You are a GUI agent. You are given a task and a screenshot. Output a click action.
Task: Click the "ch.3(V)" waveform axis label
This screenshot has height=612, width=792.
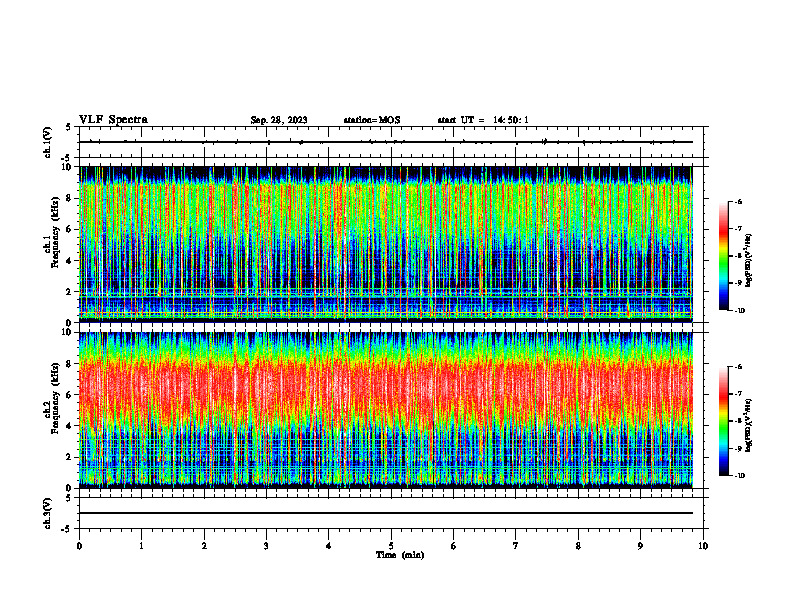click(x=47, y=513)
